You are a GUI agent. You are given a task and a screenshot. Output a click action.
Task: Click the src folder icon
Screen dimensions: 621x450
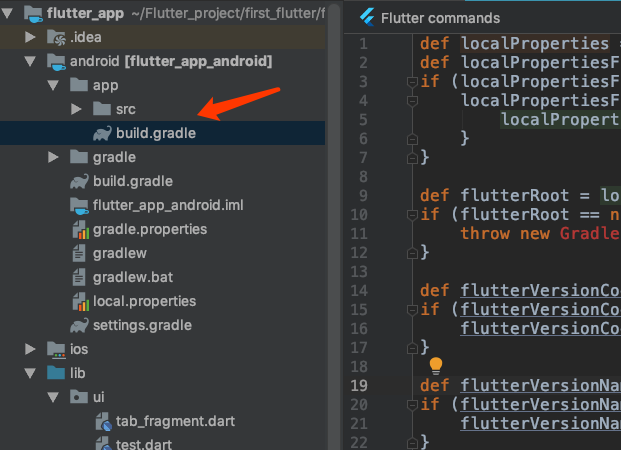pyautogui.click(x=102, y=109)
